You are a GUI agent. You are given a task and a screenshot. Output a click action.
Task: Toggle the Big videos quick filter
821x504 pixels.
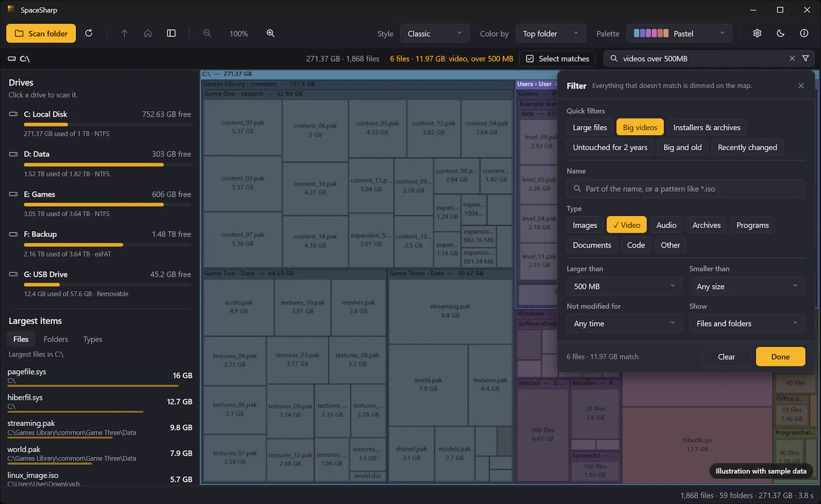(x=640, y=127)
